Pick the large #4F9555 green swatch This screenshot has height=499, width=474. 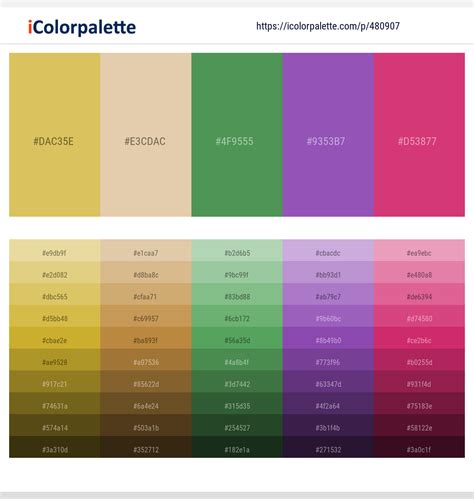pos(237,135)
